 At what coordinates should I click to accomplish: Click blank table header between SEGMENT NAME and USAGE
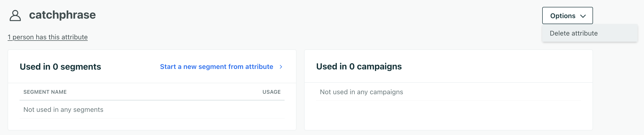tap(163, 92)
